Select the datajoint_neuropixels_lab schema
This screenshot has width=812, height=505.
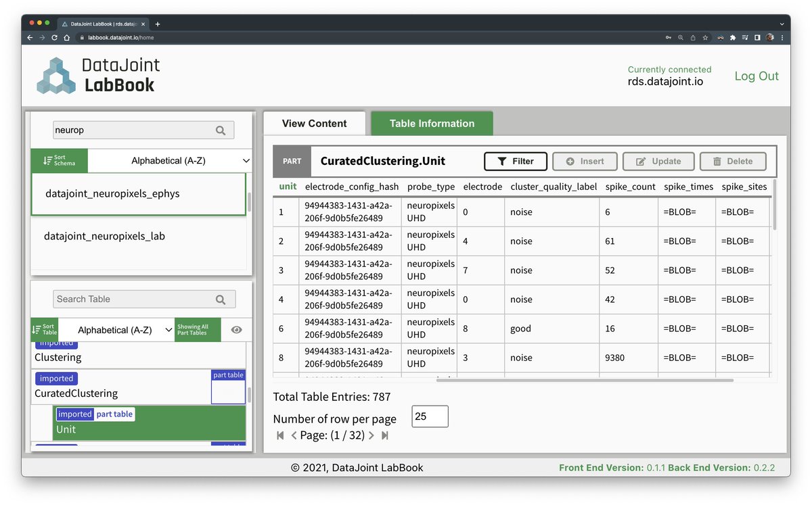point(139,237)
